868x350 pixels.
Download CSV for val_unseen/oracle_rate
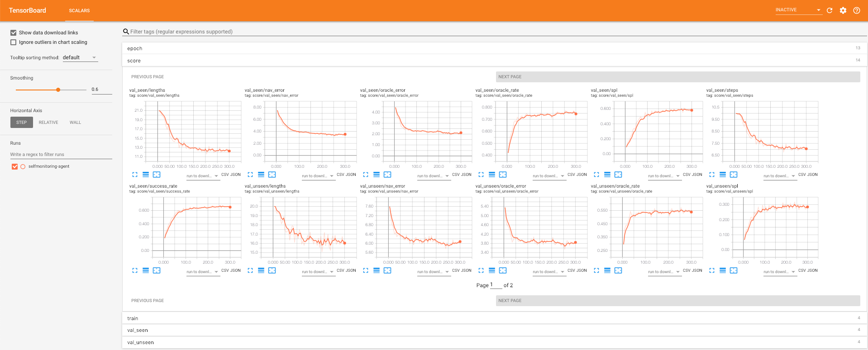(x=687, y=270)
